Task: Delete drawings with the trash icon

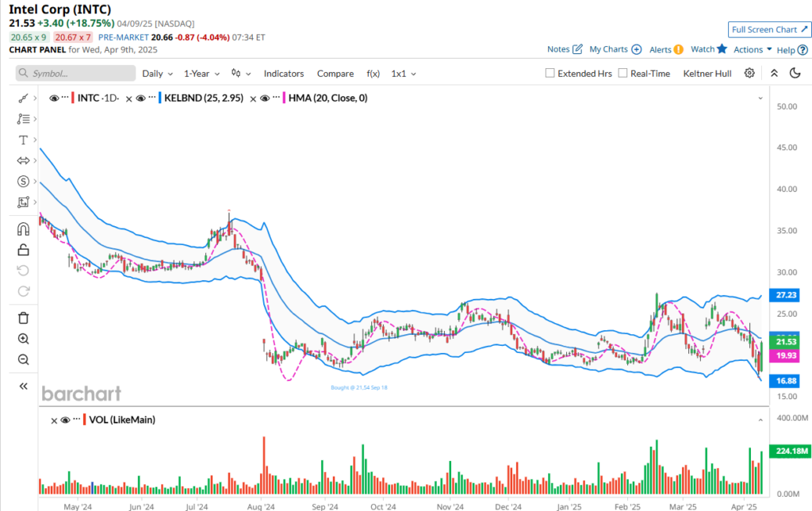Action: click(x=23, y=318)
